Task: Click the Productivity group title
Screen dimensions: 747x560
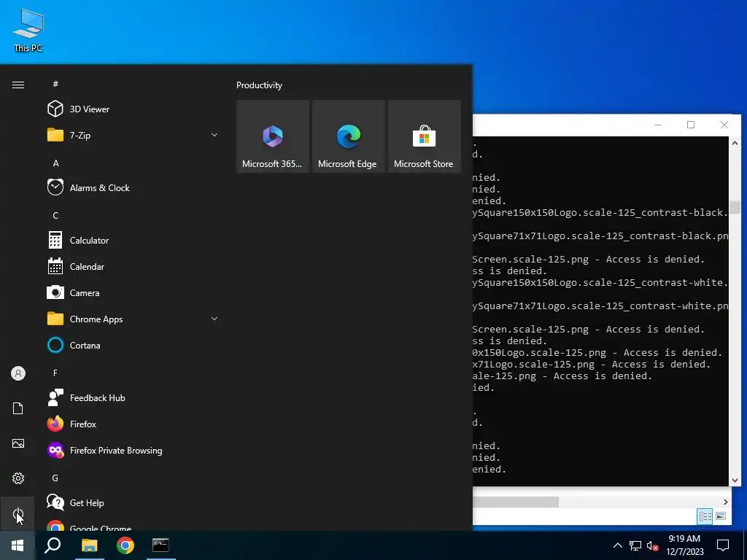Action: pos(259,85)
